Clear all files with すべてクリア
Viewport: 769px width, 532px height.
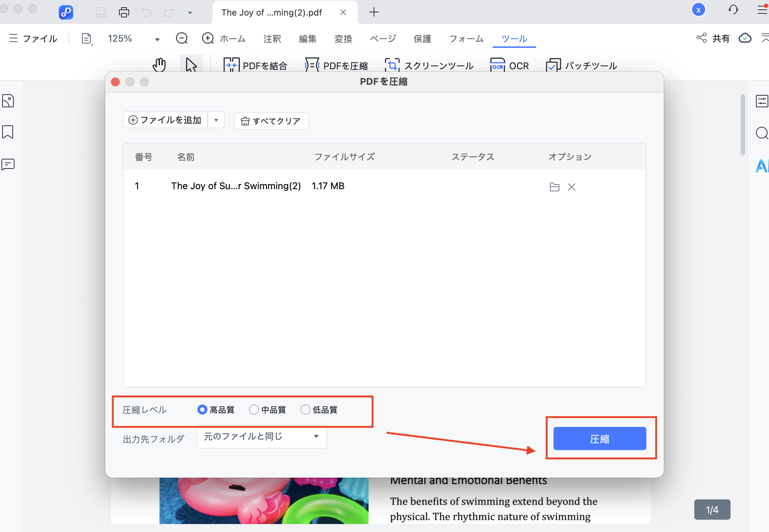pos(271,121)
